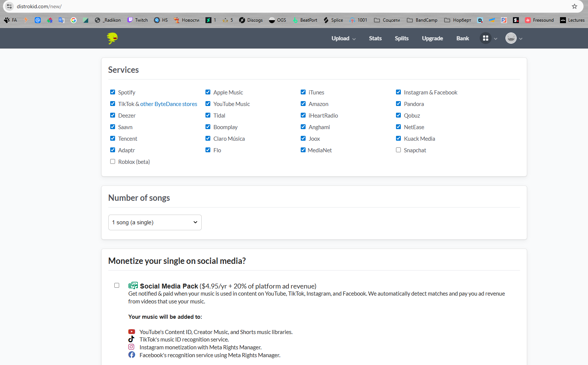Open the 'PJ' bookmark icon
This screenshot has width=588, height=365.
pyautogui.click(x=504, y=20)
